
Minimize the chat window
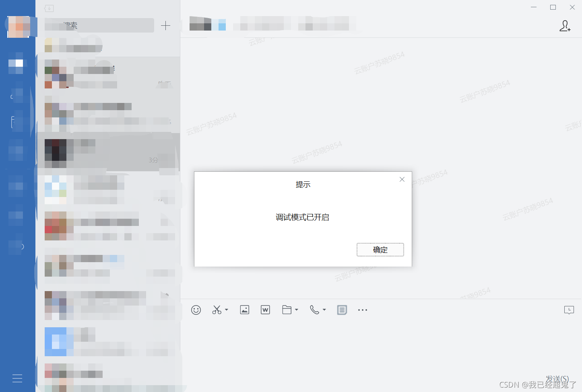tap(534, 7)
